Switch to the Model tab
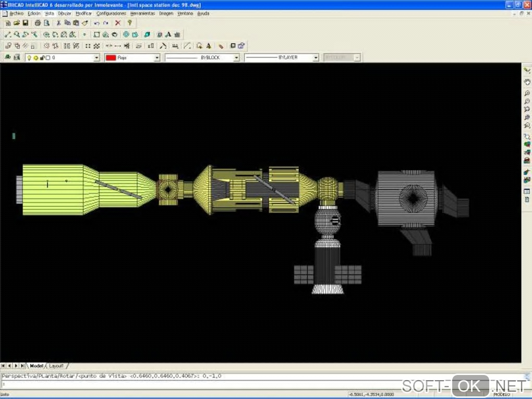The image size is (532, 399). (37, 366)
